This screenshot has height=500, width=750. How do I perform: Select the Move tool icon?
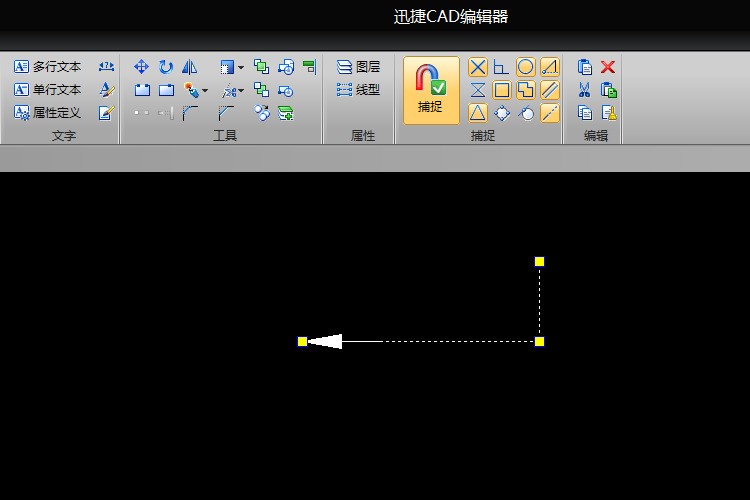click(141, 67)
